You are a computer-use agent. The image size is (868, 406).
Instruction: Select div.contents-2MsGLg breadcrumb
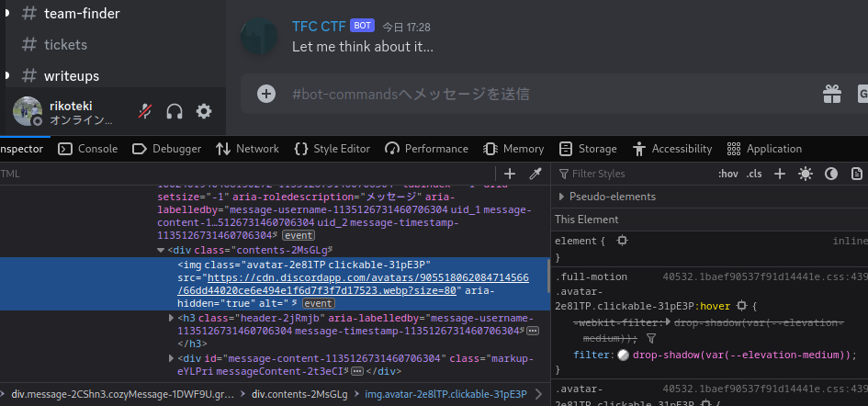299,394
